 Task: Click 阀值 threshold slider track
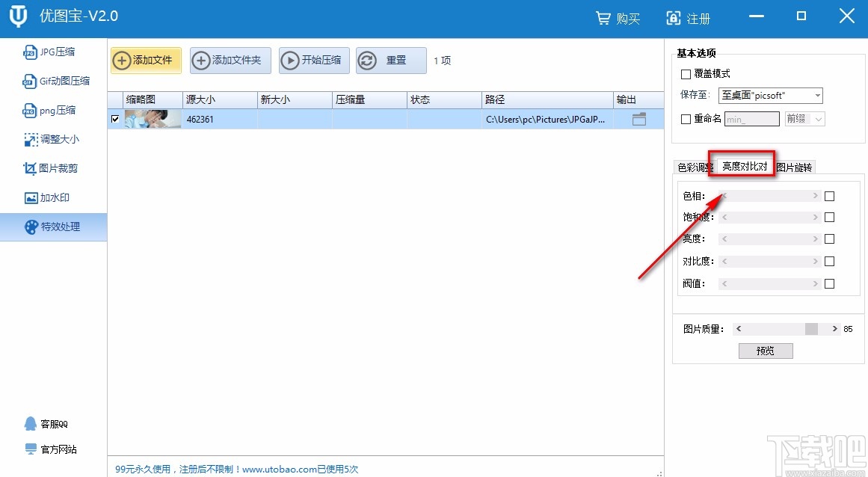pyautogui.click(x=769, y=284)
